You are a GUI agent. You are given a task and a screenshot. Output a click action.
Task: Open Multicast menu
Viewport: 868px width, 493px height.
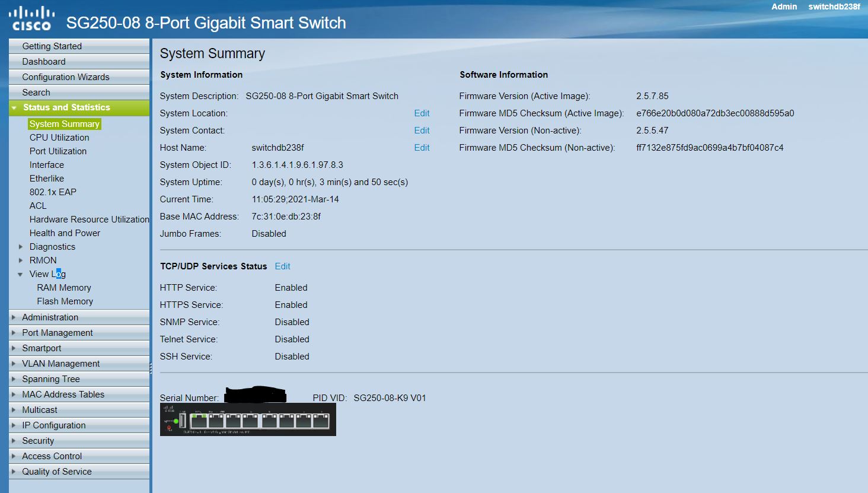(x=79, y=410)
